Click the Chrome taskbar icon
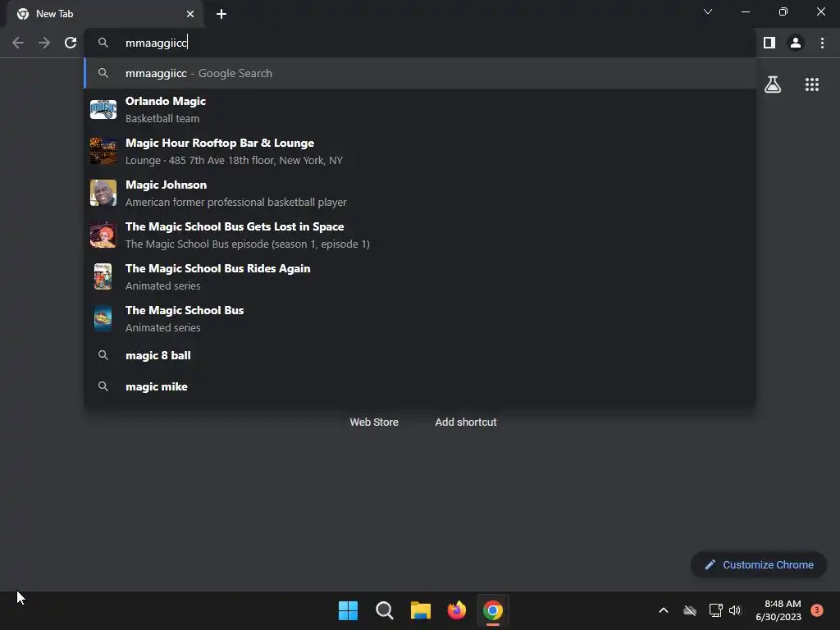The width and height of the screenshot is (840, 630). coord(493,610)
